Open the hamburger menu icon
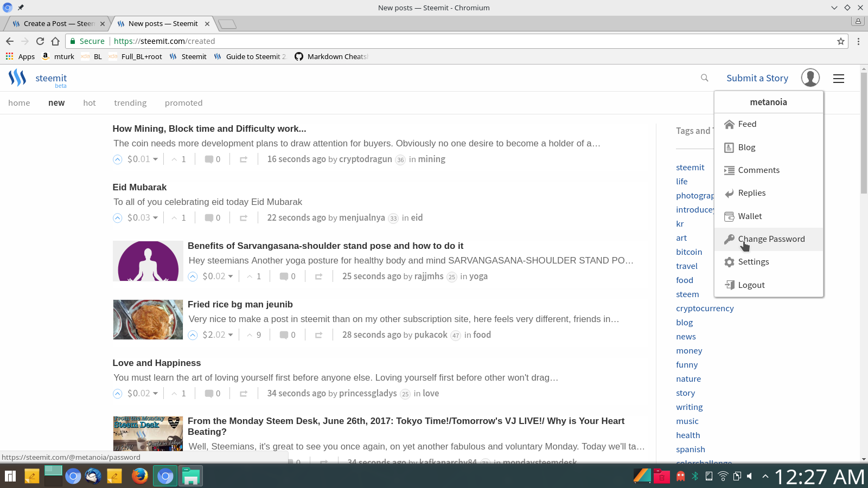The width and height of the screenshot is (868, 488). click(839, 79)
